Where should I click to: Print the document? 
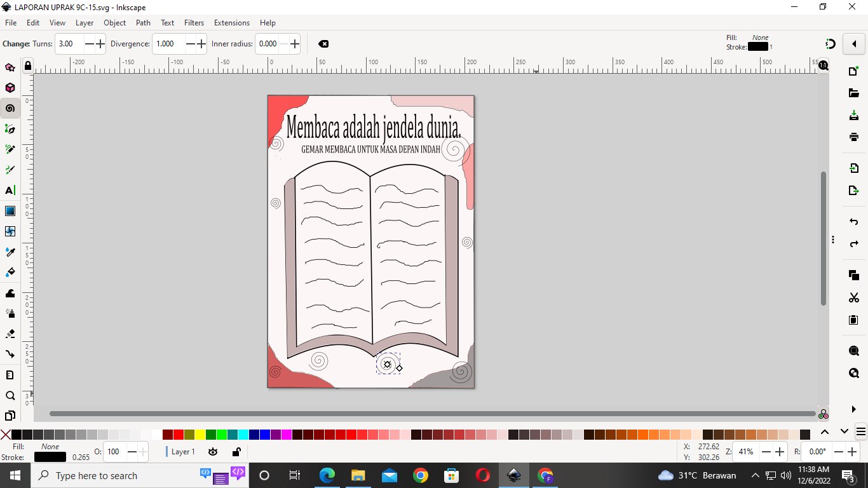click(854, 137)
